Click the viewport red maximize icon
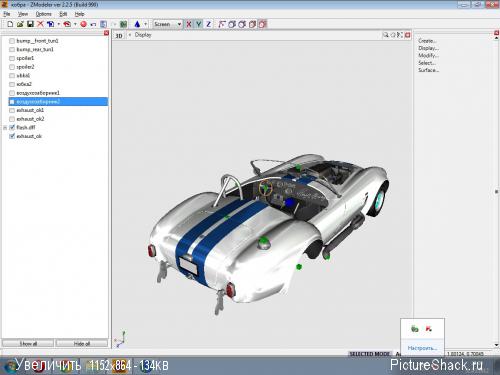 coord(407,35)
